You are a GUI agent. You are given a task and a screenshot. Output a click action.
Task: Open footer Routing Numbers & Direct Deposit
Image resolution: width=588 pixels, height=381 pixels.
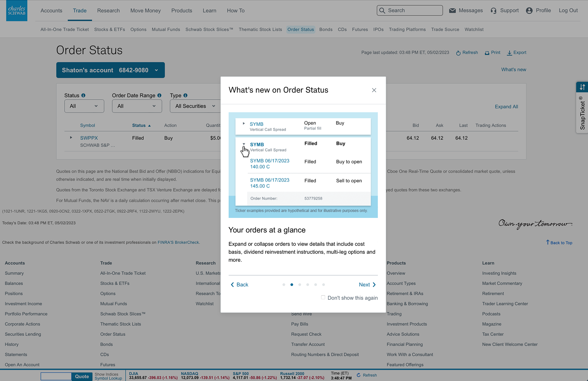(325, 355)
